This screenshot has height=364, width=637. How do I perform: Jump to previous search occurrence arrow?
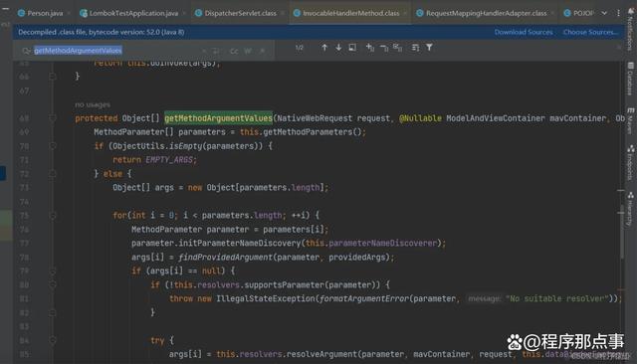click(324, 48)
